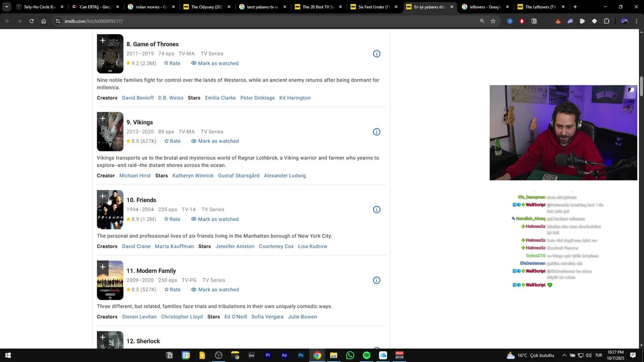Open David Benioff creator link
Screen dimensions: 644x362
pyautogui.click(x=138, y=98)
